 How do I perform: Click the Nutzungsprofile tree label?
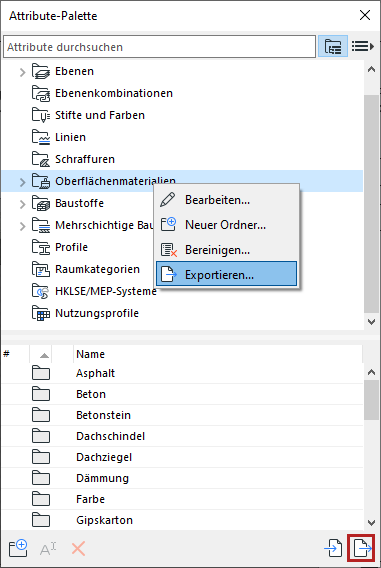click(x=97, y=313)
